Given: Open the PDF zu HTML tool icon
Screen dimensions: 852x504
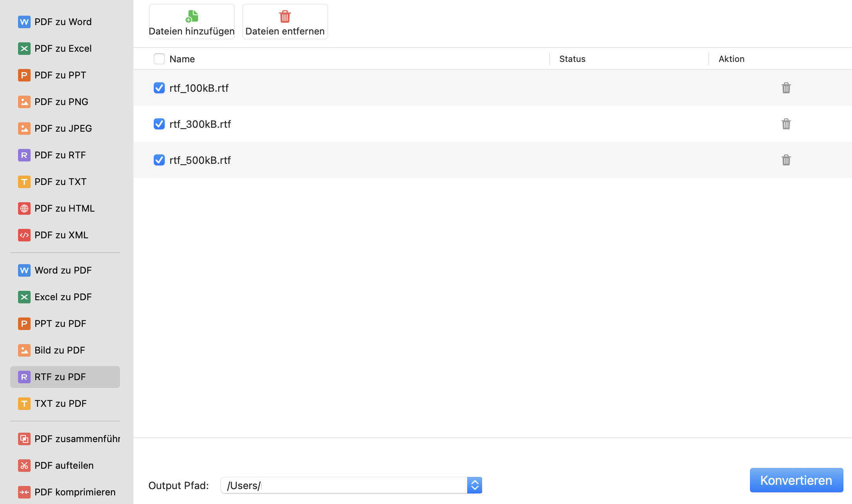Looking at the screenshot, I should tap(24, 208).
